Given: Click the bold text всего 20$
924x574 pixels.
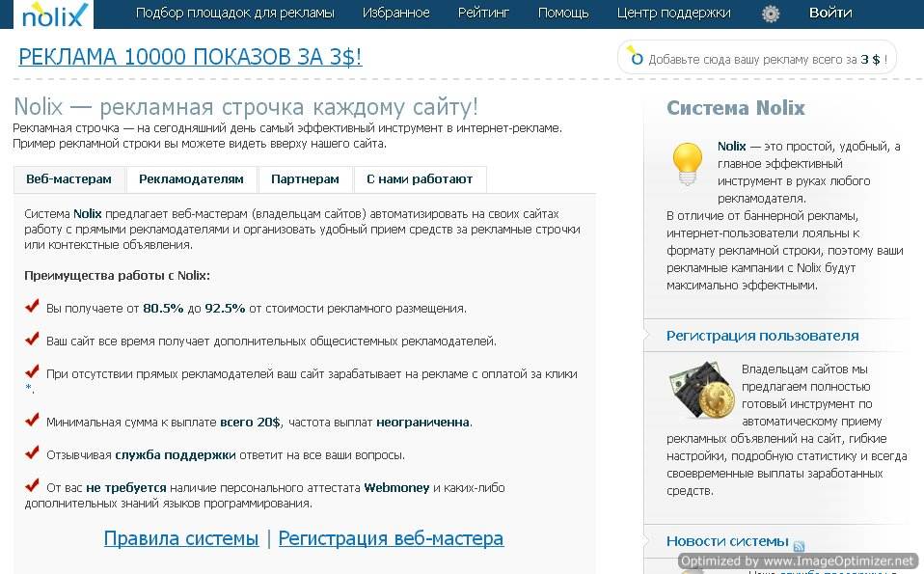Looking at the screenshot, I should click(251, 422).
